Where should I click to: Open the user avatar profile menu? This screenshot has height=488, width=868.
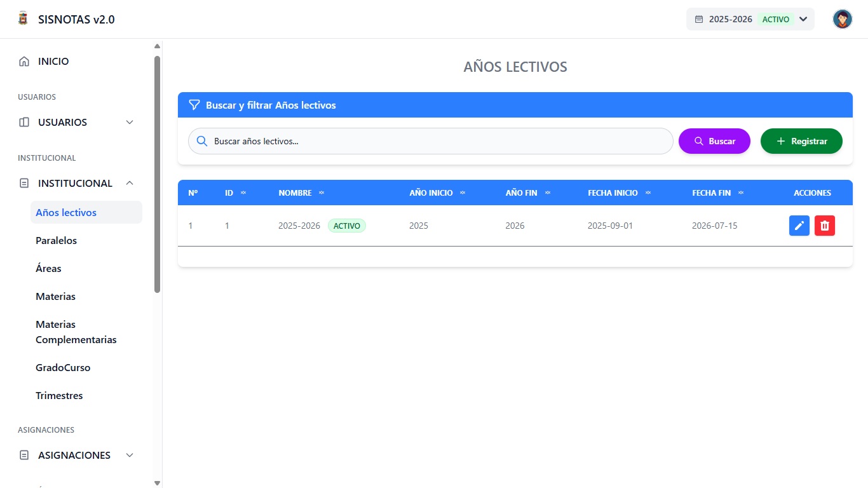(x=843, y=19)
